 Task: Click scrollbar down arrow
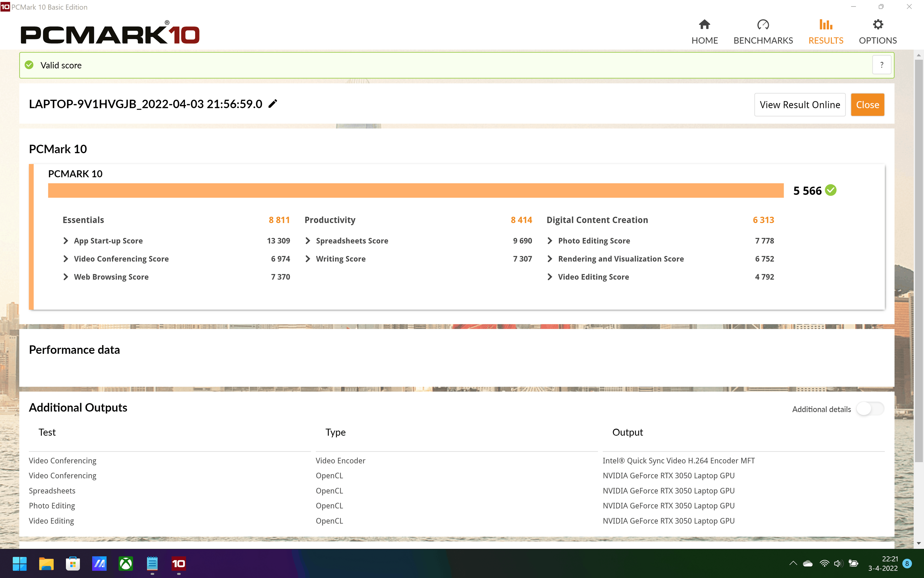pyautogui.click(x=919, y=543)
